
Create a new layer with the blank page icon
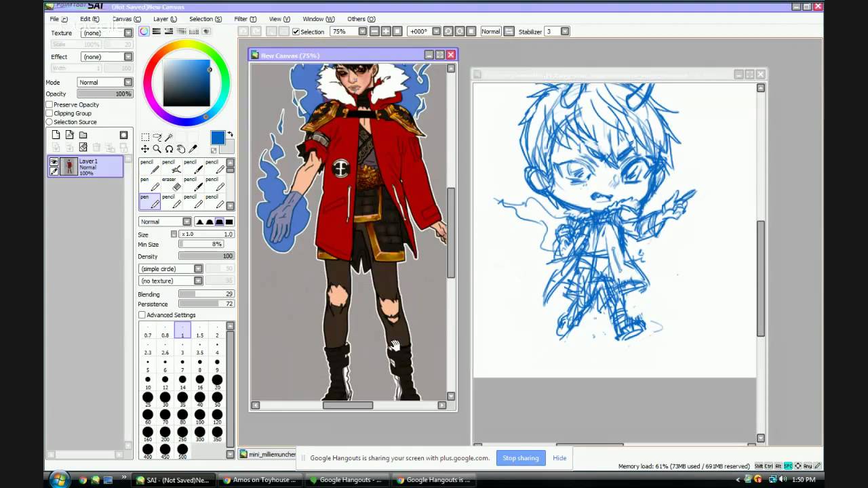click(56, 135)
